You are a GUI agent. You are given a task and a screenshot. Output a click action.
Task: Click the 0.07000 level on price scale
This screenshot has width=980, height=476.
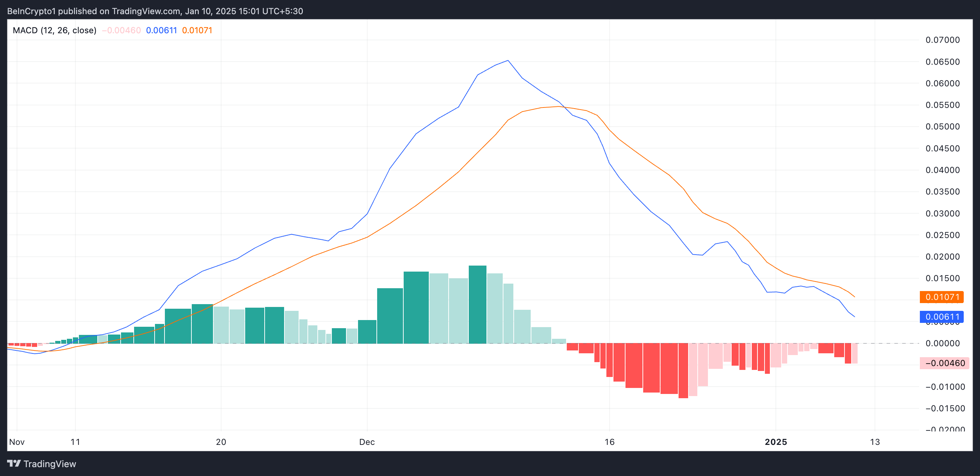[942, 40]
